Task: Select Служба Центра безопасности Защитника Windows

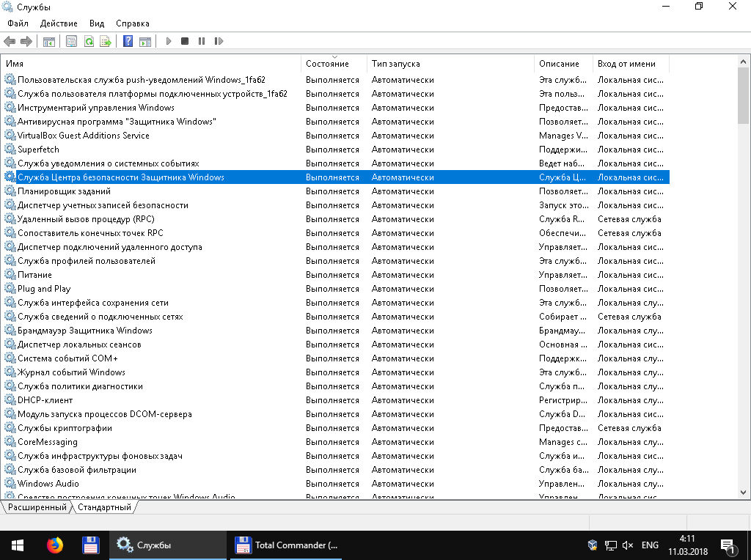Action: [x=121, y=177]
